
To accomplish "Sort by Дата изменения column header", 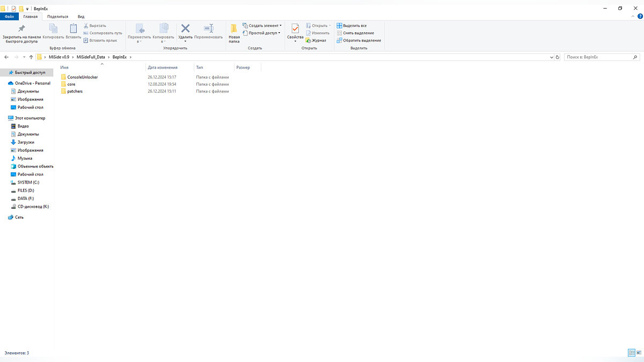I will click(163, 68).
